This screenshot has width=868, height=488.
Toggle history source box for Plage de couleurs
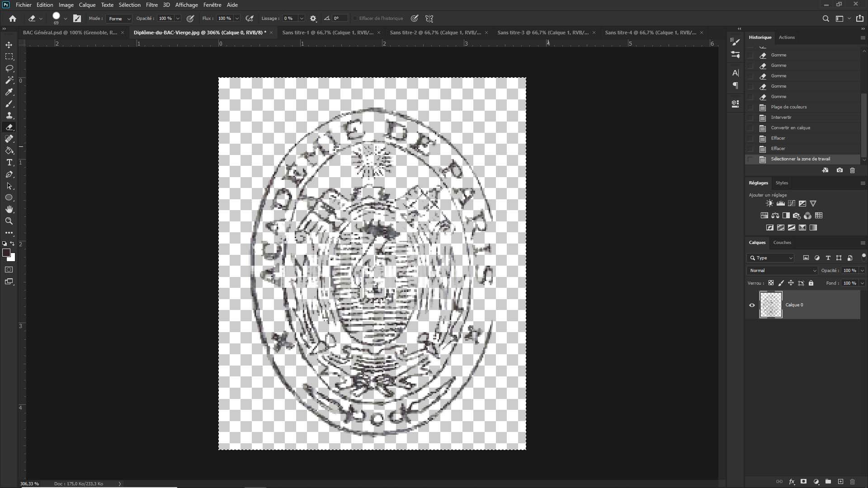(750, 107)
